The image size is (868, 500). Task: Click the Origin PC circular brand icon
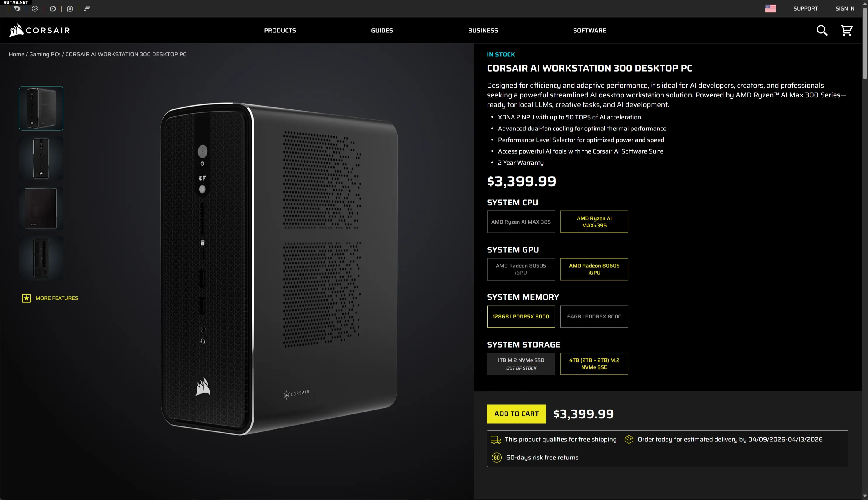click(x=53, y=8)
